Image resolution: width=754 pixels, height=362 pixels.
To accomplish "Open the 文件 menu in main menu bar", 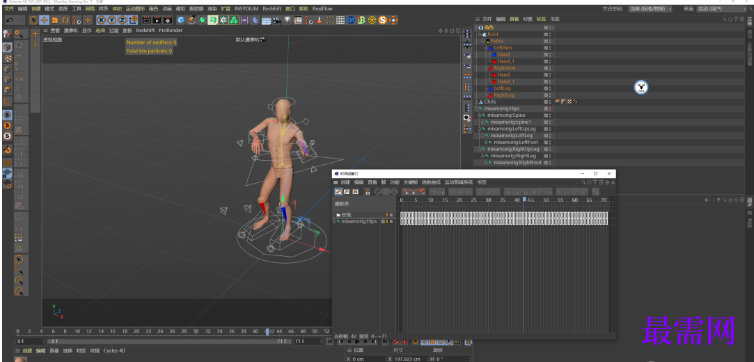I will coord(9,9).
